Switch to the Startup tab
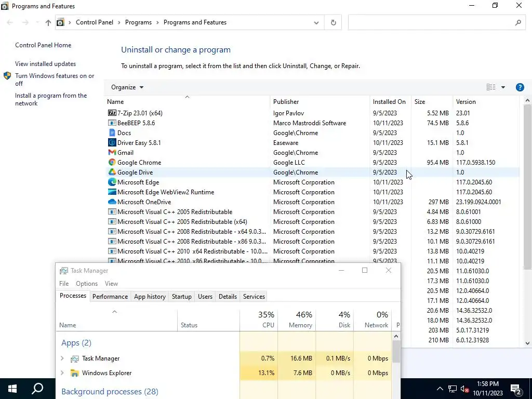532x399 pixels. pos(181,297)
